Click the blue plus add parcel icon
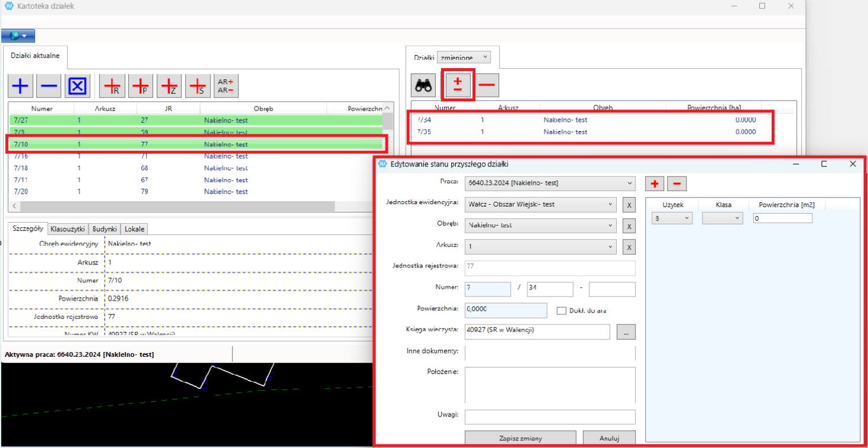 [x=21, y=86]
